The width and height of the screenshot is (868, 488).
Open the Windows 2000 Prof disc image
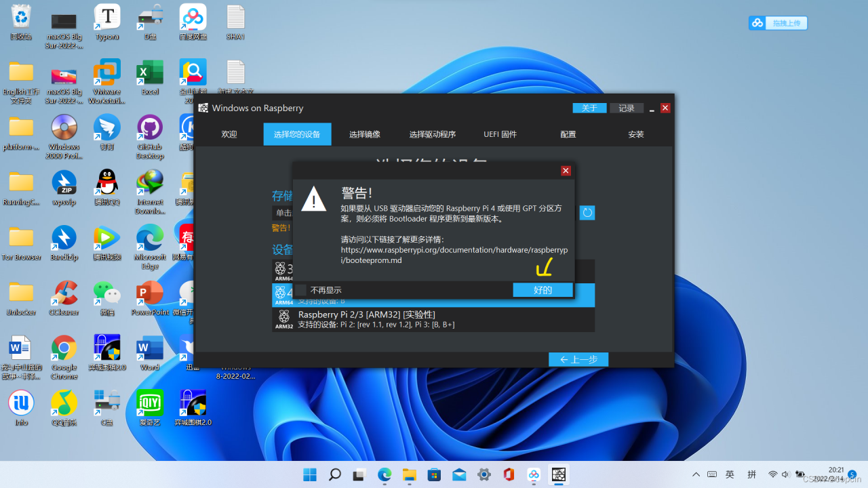click(64, 137)
